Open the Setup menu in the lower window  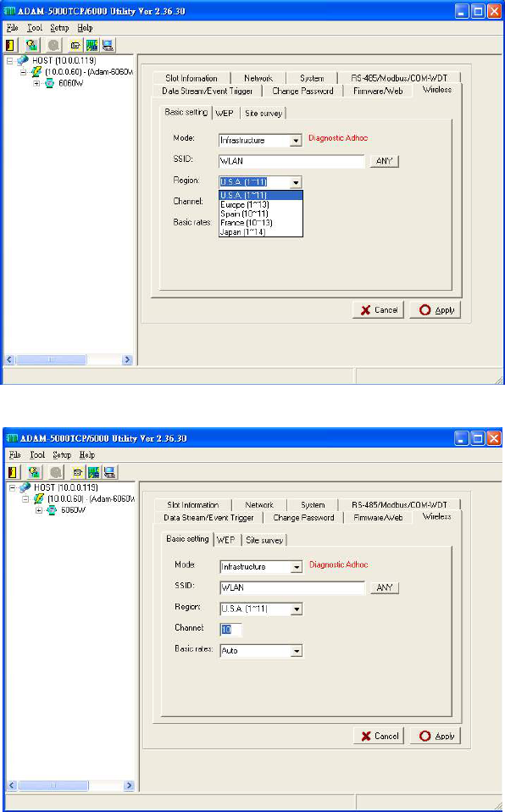tap(62, 454)
